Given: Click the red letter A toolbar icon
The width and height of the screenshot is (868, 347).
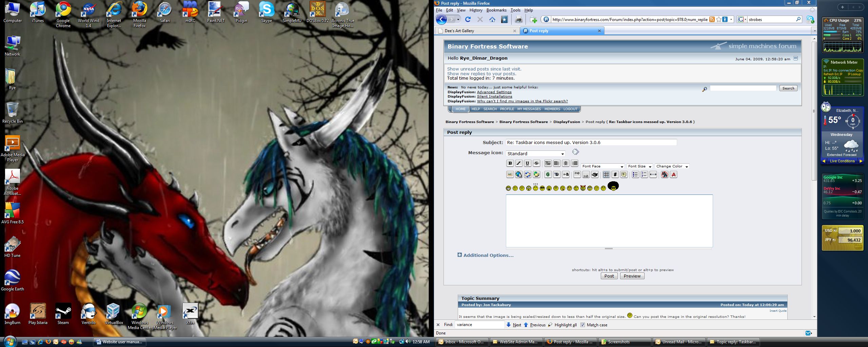Looking at the screenshot, I should [x=674, y=175].
